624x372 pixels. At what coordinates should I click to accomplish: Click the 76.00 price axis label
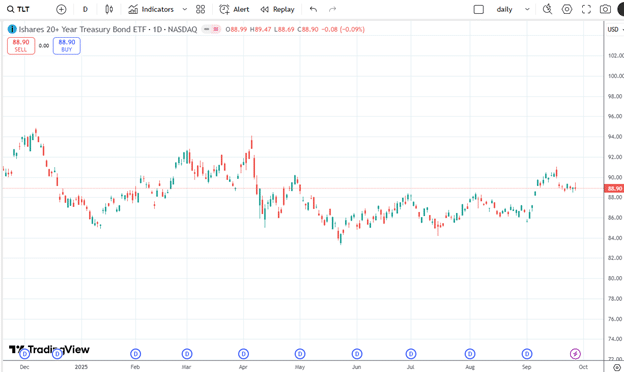pos(616,319)
